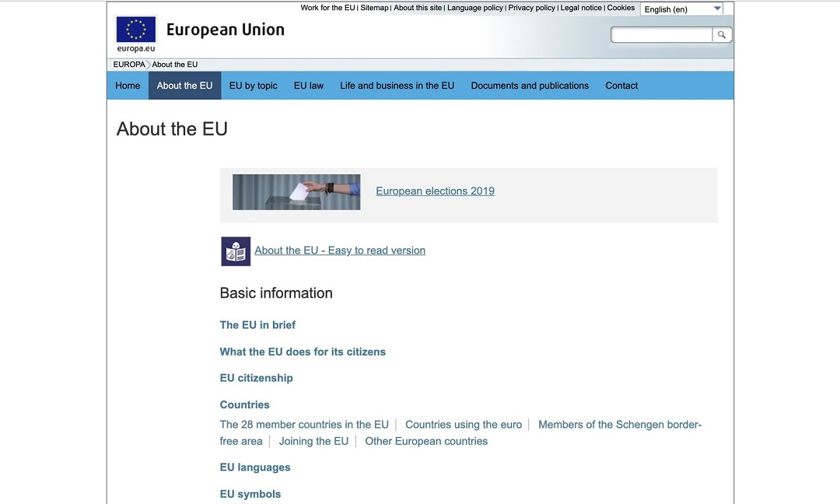Open The 28 member countries in the EU

(304, 425)
